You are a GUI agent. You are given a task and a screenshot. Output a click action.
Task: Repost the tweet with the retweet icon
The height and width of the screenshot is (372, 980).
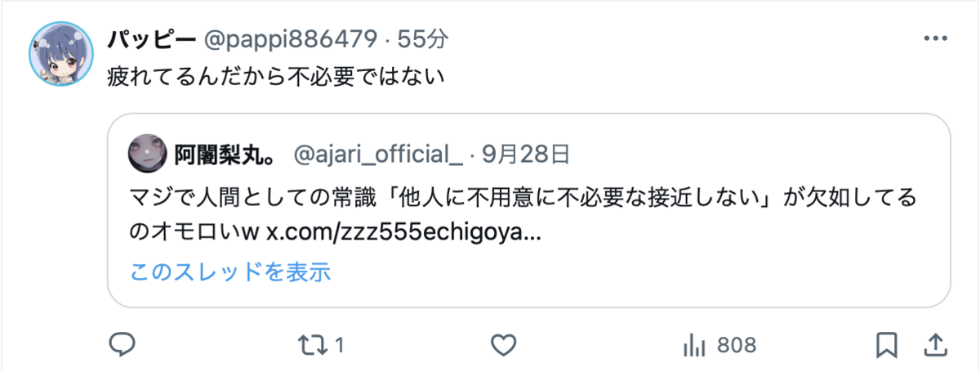tap(311, 344)
